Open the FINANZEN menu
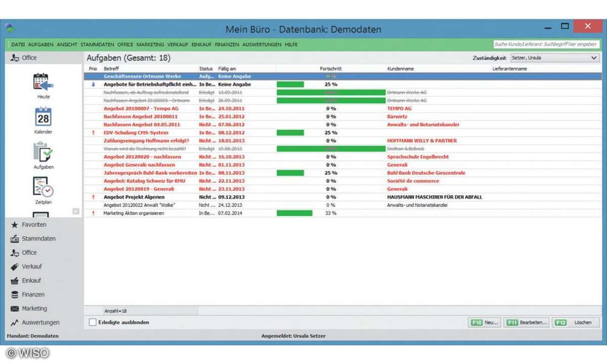The height and width of the screenshot is (364, 607). [x=227, y=44]
